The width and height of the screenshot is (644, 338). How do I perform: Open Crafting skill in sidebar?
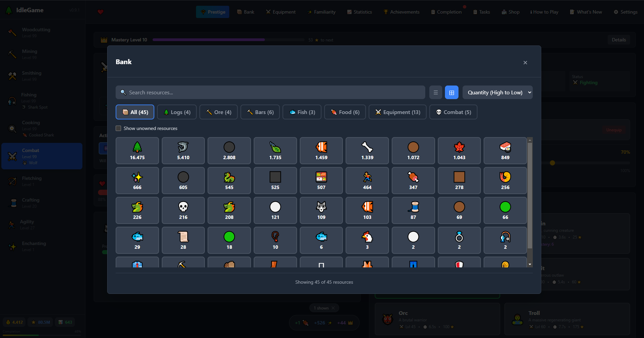coord(42,203)
